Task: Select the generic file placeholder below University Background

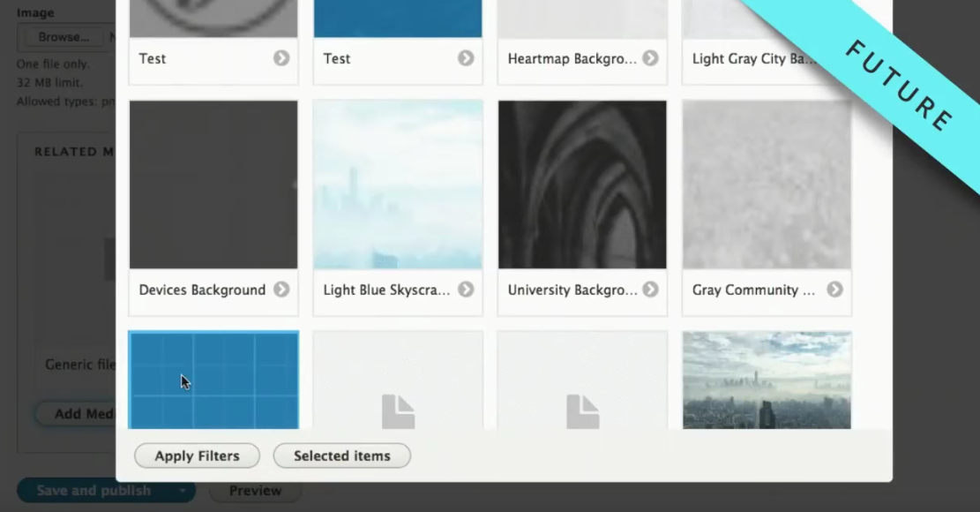Action: [582, 380]
